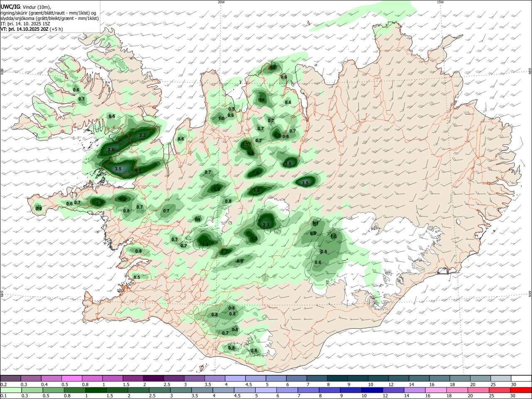
Task: Click the dark purple-grey swatch above the 0.2 label
Action: click(x=11, y=378)
